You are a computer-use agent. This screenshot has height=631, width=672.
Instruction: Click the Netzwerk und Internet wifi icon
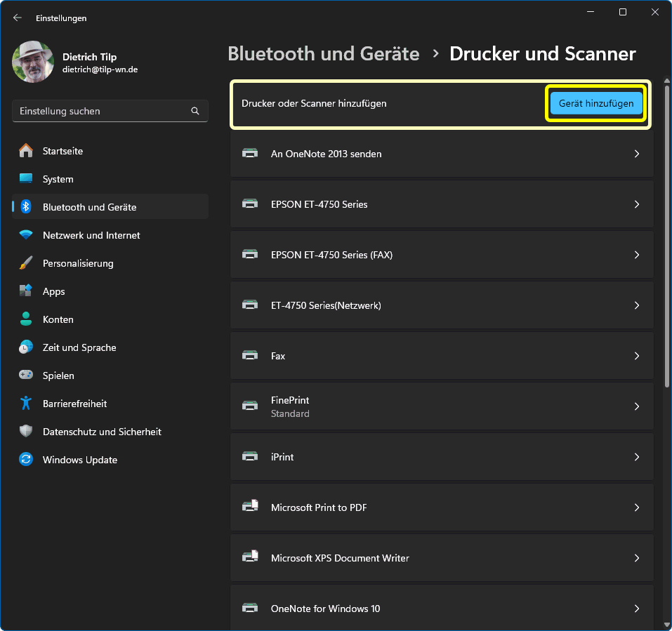pyautogui.click(x=26, y=235)
